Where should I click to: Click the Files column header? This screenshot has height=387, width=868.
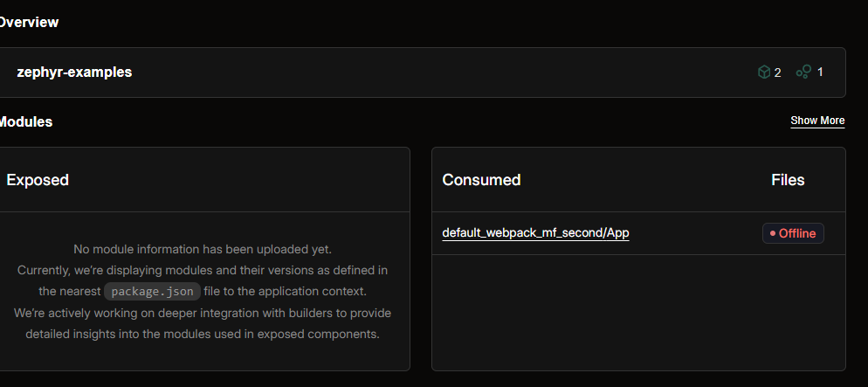coord(788,180)
